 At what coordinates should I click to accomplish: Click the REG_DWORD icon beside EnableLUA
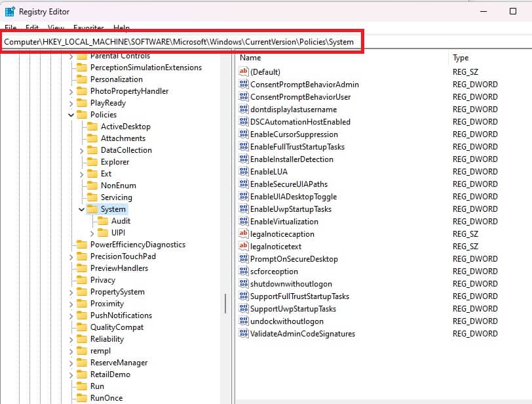[242, 172]
